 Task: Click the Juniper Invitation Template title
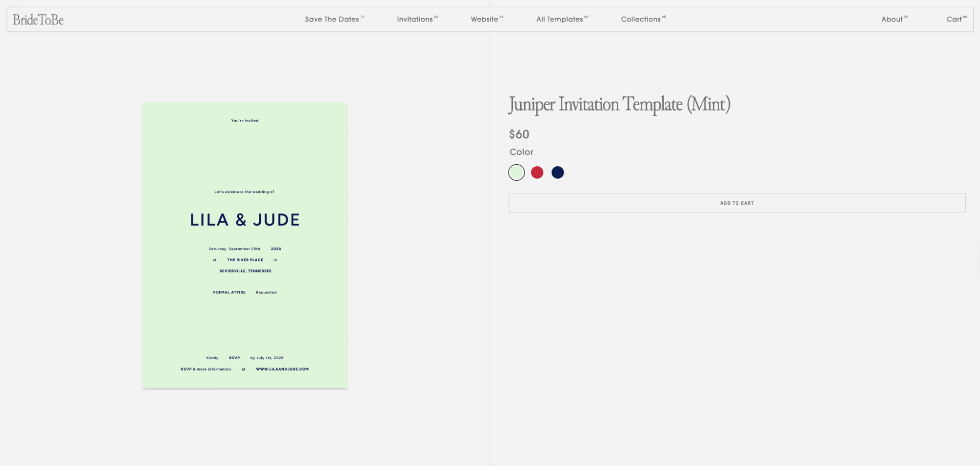(619, 104)
